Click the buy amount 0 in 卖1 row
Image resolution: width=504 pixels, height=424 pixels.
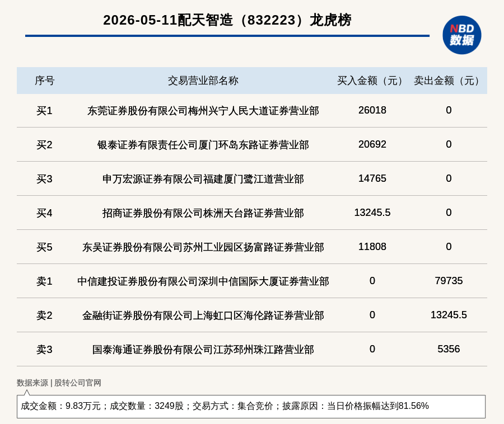[x=372, y=281]
